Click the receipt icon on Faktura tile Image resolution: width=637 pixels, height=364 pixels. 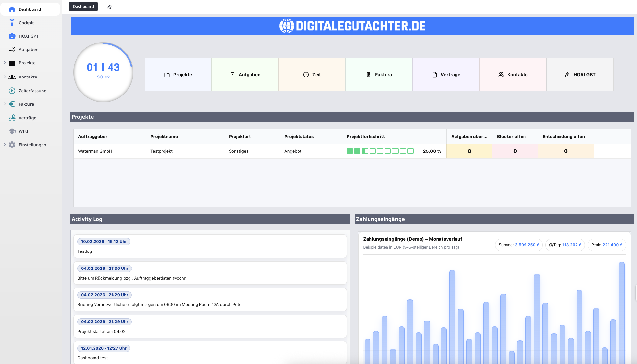coord(369,75)
